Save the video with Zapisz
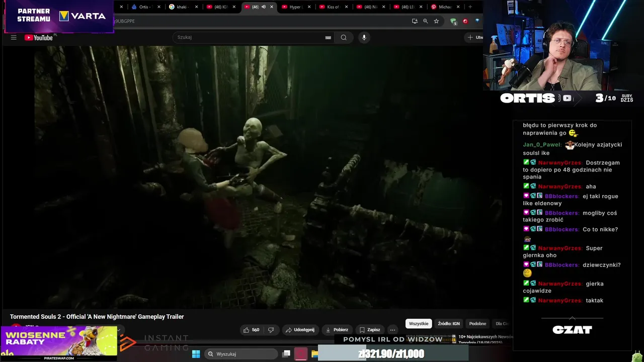Viewport: 644px width, 362px height. click(x=370, y=330)
